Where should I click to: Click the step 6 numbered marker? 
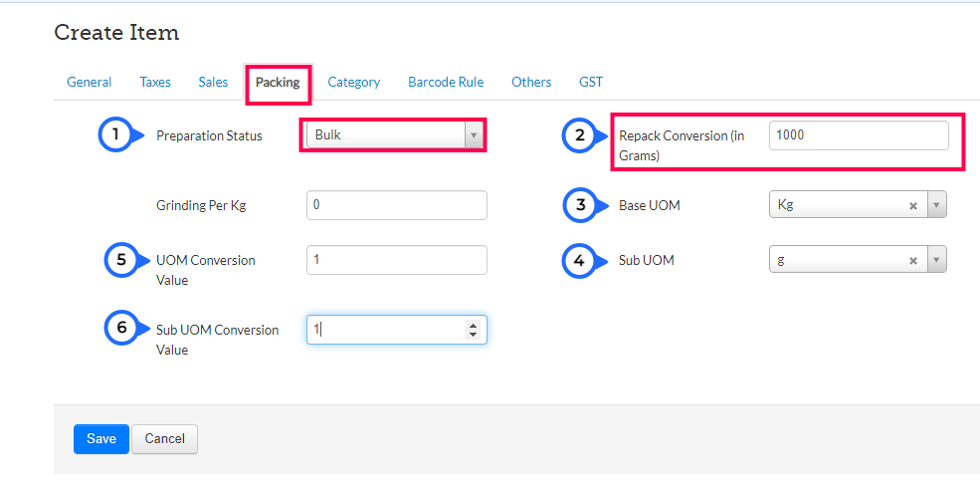pos(121,328)
